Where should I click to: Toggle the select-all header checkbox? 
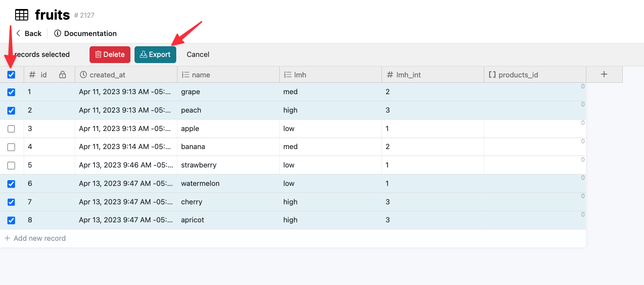pos(11,75)
